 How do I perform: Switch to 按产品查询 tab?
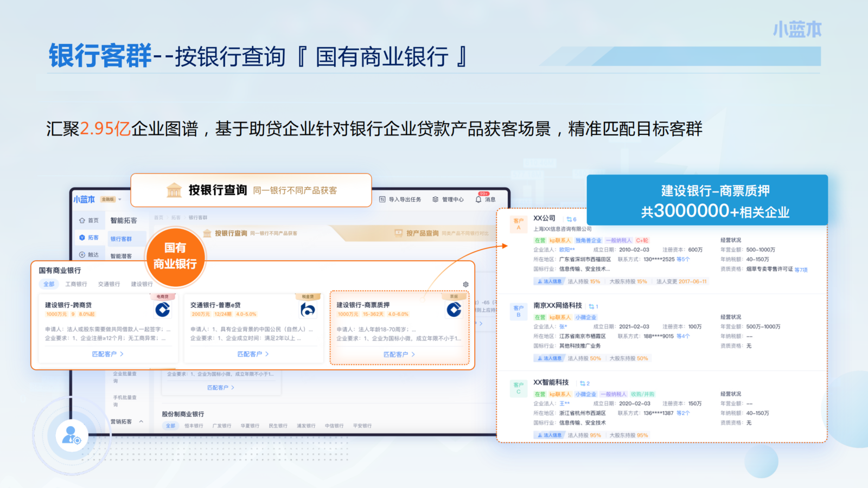pos(441,233)
